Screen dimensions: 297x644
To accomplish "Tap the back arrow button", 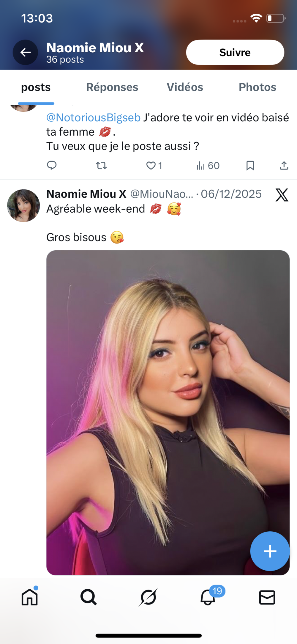I will (x=25, y=52).
